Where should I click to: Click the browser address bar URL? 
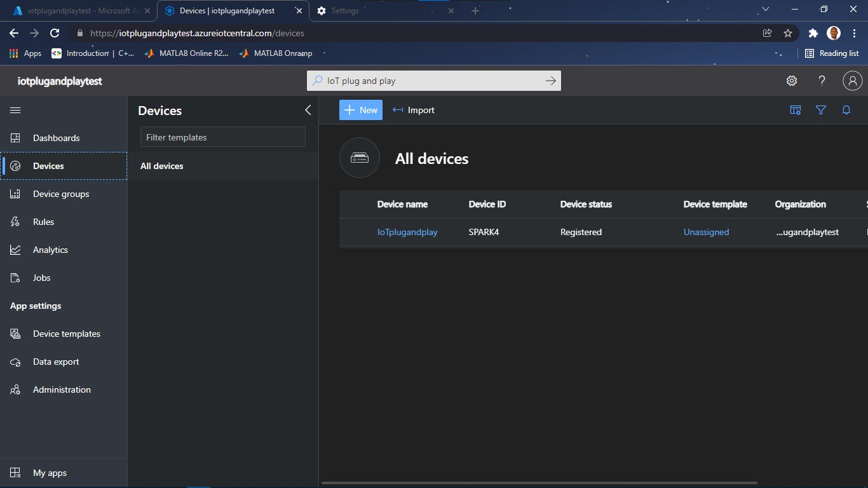[x=197, y=33]
